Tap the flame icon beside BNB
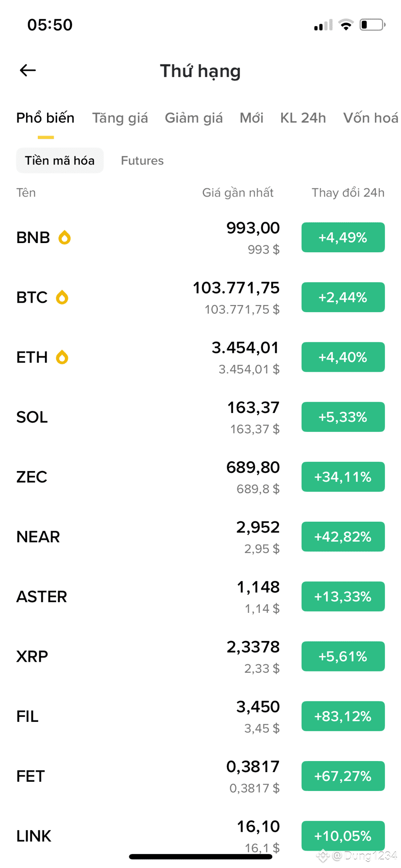Screen dimensions: 401x868 click(x=64, y=238)
